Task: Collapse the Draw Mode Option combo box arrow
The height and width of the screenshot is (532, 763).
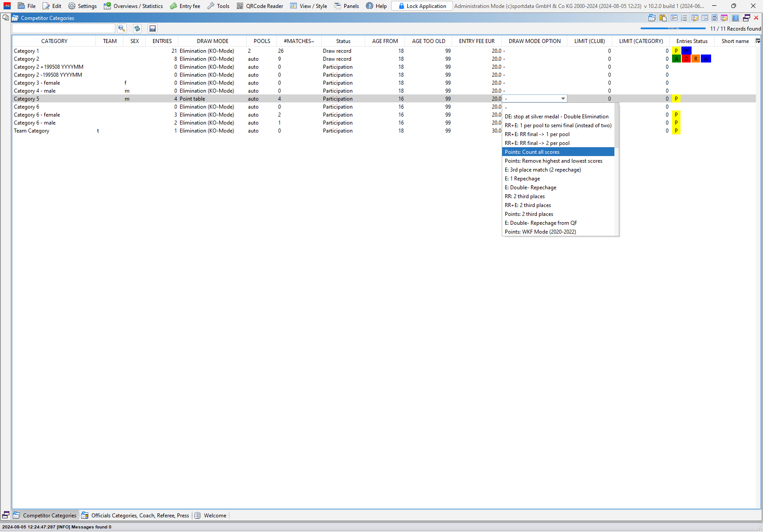Action: 563,99
